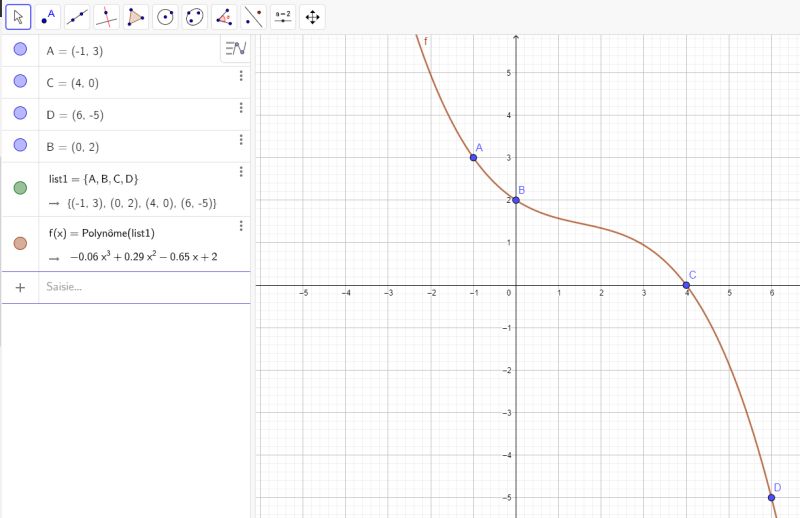800x518 pixels.
Task: Select the A = (-1, 3) definition text
Action: (74, 51)
